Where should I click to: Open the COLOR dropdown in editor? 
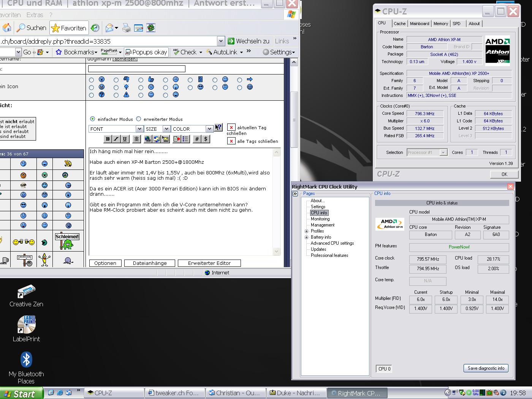209,129
